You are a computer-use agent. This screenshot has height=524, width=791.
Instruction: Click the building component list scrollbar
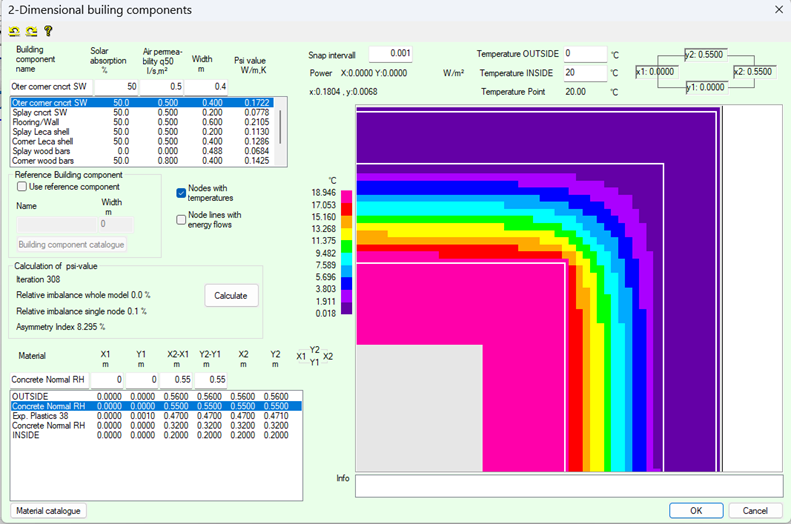[x=280, y=127]
